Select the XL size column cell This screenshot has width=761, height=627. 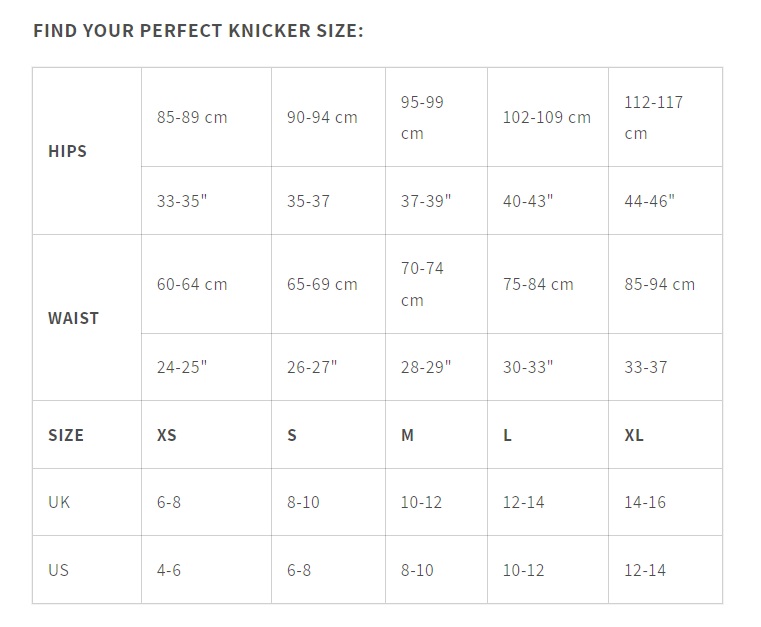634,435
